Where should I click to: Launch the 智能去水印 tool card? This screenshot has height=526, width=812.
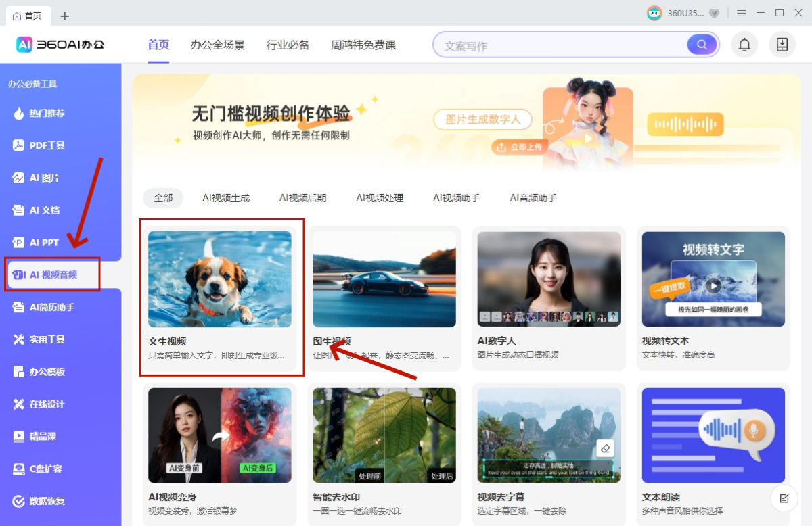point(384,454)
